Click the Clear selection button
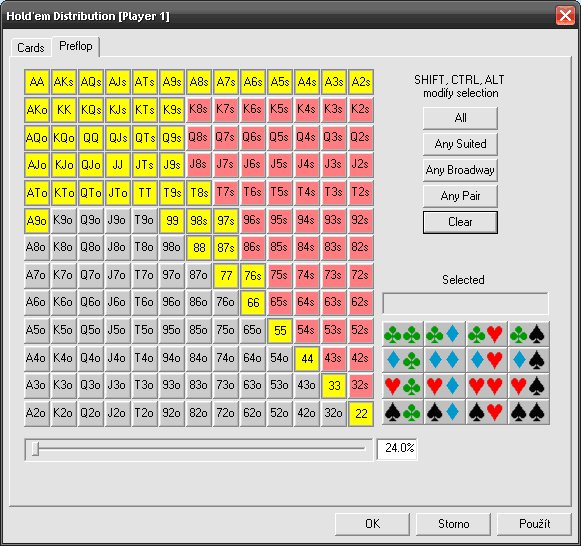 click(460, 222)
